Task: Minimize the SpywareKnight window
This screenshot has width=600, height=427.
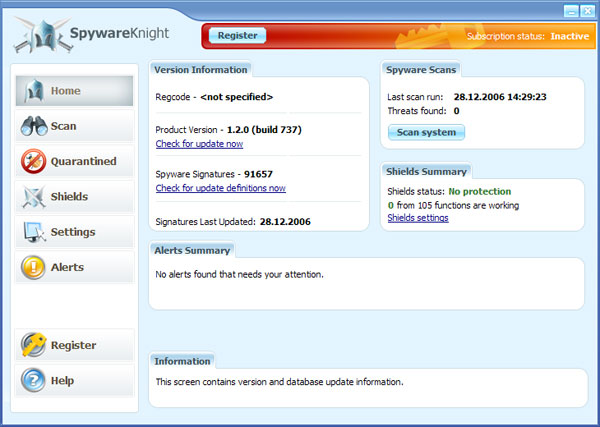Action: point(571,11)
